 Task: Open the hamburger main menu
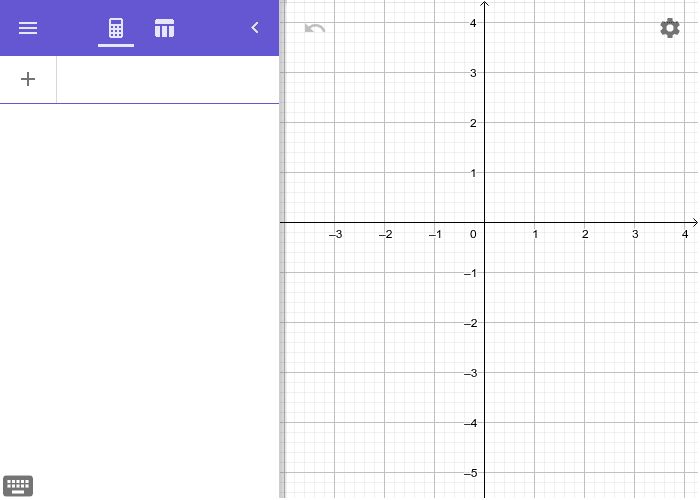click(x=28, y=28)
